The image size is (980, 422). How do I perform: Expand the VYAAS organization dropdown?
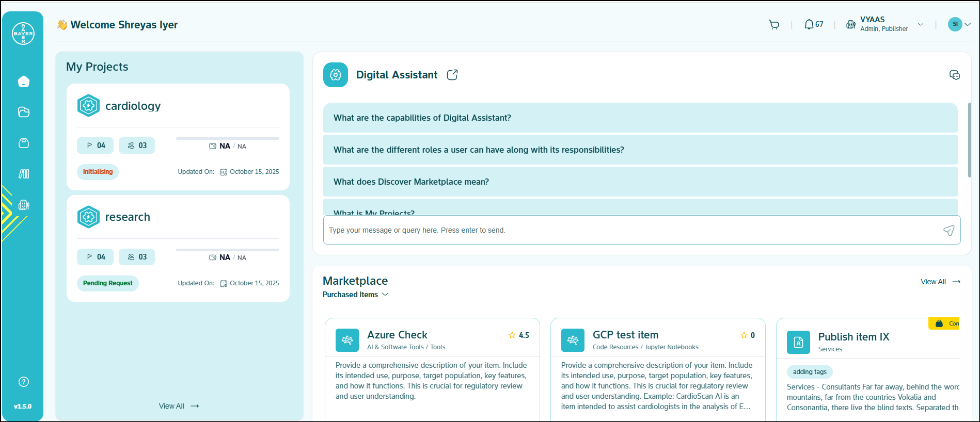point(921,24)
